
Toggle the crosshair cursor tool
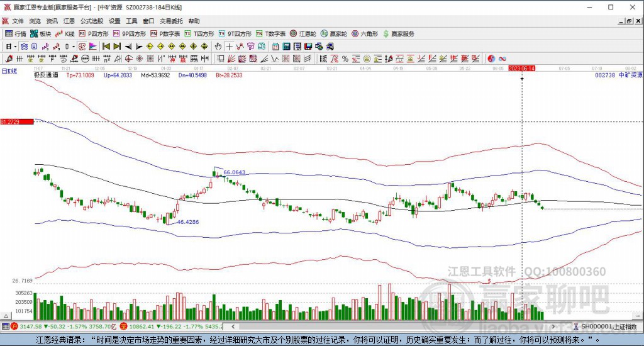pos(229,47)
